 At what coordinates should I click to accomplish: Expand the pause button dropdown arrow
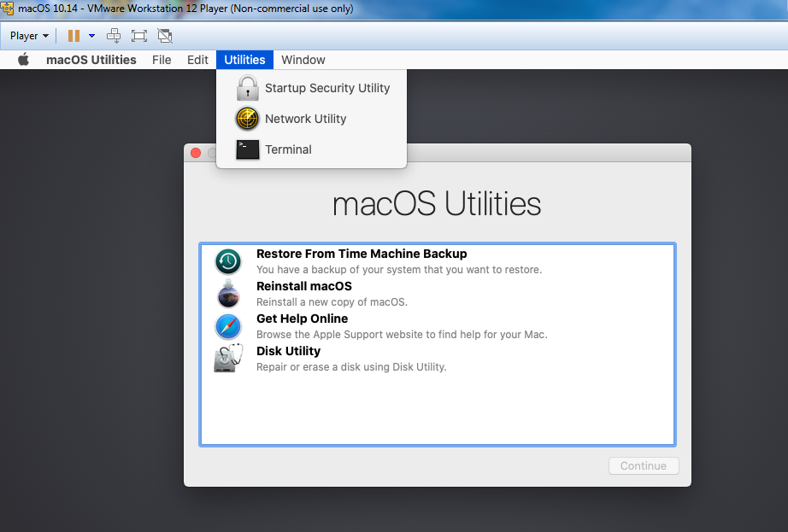(x=92, y=36)
